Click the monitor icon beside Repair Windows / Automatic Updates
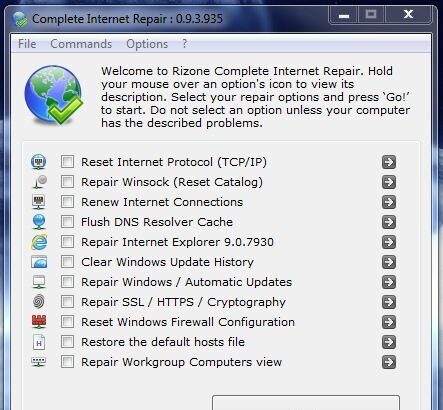443x410 pixels. [39, 282]
